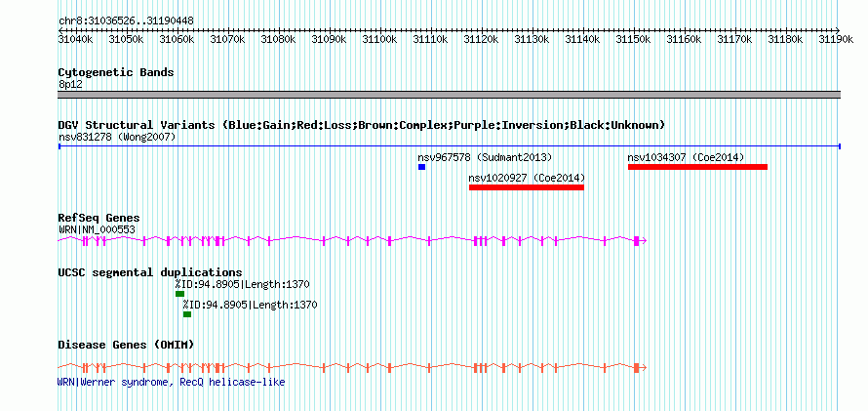
Task: Click the first green segmental duplication block
Action: point(179,294)
